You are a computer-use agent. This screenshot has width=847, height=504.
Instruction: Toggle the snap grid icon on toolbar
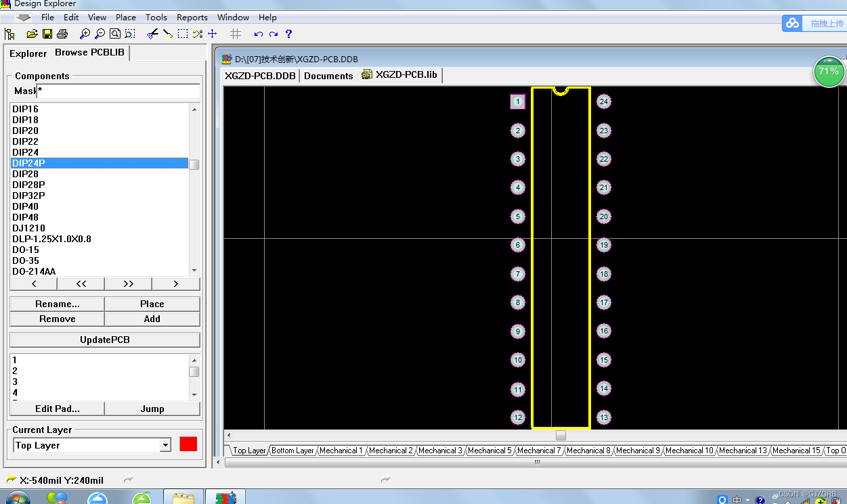click(235, 34)
